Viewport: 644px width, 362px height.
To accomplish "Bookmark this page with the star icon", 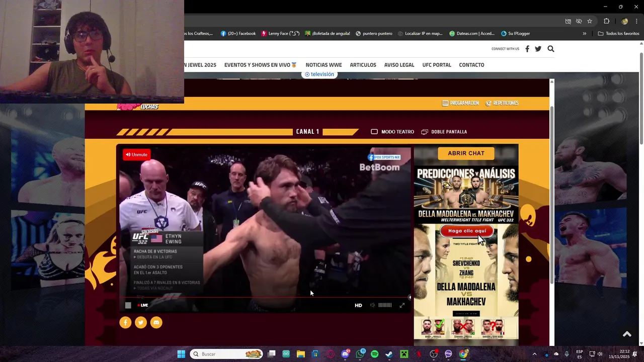I will pos(590,21).
